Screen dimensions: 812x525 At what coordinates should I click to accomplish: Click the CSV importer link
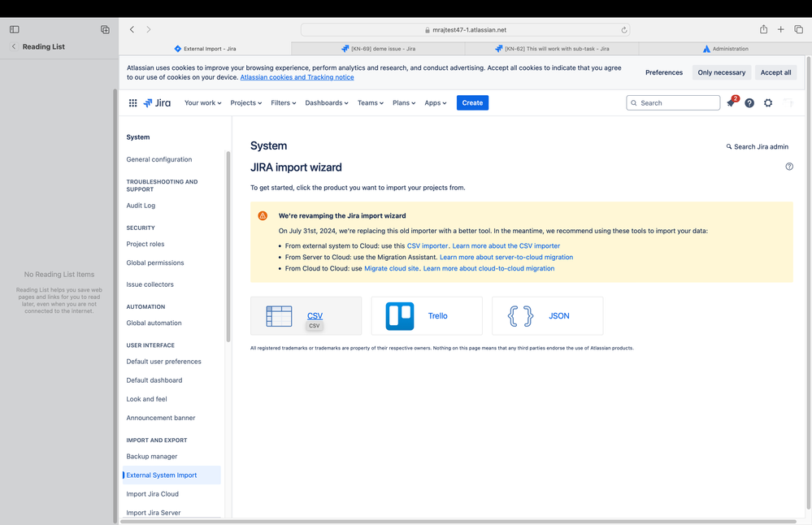click(428, 246)
